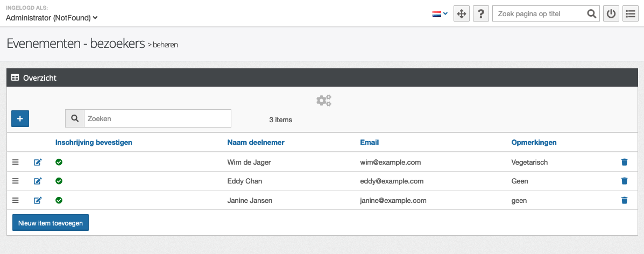Sort by Inschrijving bevestigen column
The height and width of the screenshot is (254, 644).
pyautogui.click(x=94, y=143)
